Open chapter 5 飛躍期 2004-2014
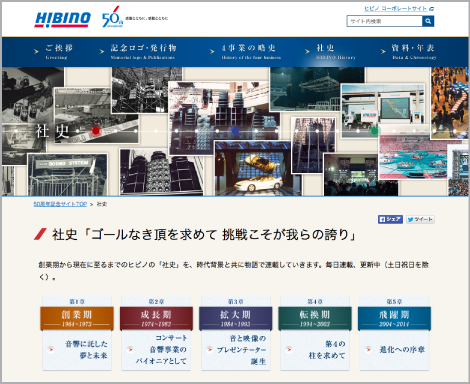Viewport: 470px width, 384px height. click(394, 318)
